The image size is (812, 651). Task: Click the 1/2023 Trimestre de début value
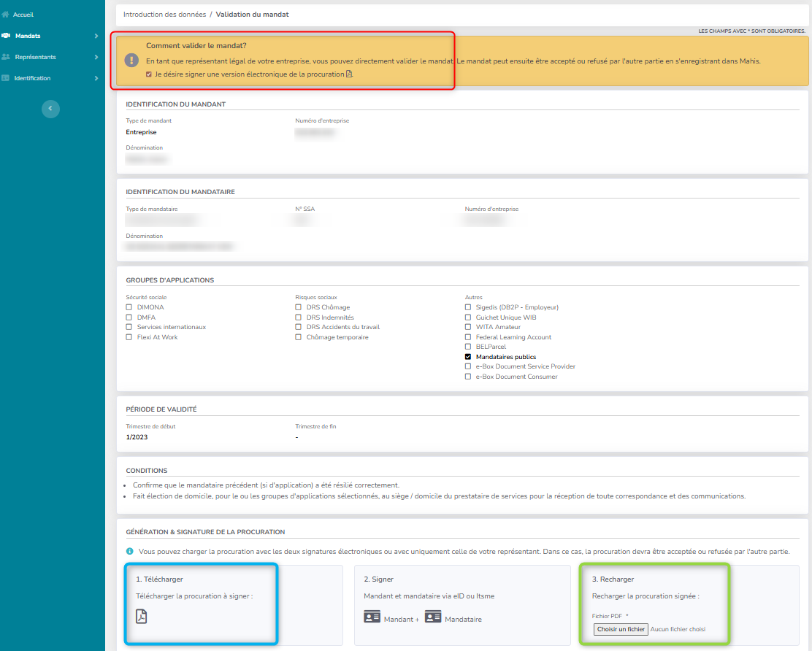coord(137,437)
